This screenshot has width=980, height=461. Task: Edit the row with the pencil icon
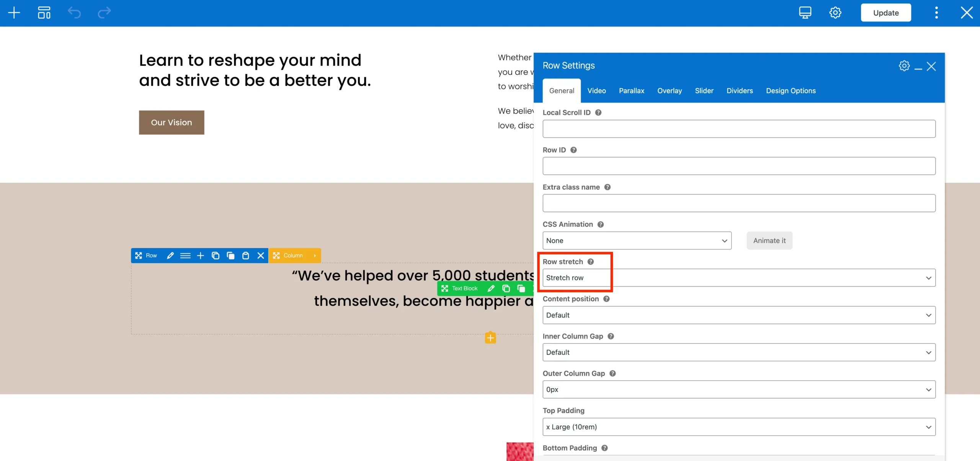[170, 255]
